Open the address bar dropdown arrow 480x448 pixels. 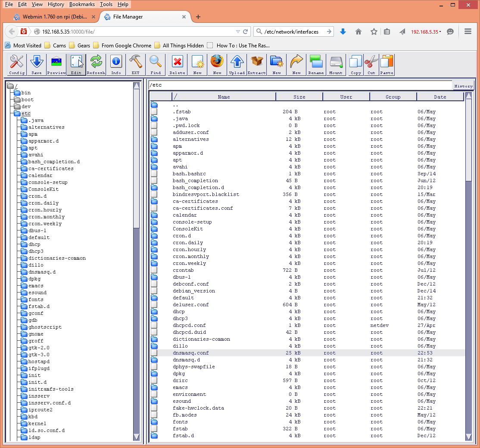click(x=238, y=31)
